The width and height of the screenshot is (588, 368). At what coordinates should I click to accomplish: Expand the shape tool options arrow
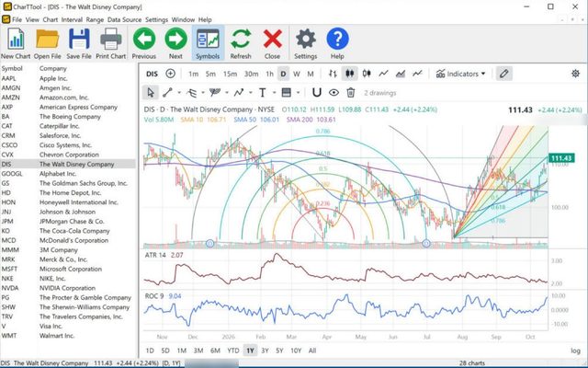(x=298, y=93)
